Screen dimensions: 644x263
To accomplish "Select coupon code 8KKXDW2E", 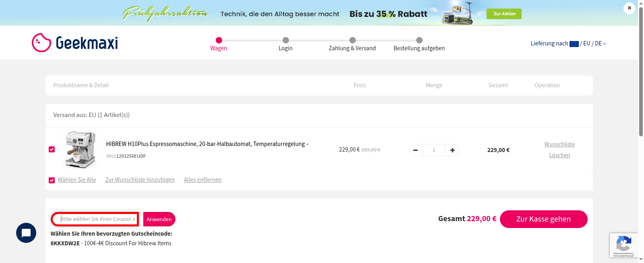I will (x=65, y=243).
